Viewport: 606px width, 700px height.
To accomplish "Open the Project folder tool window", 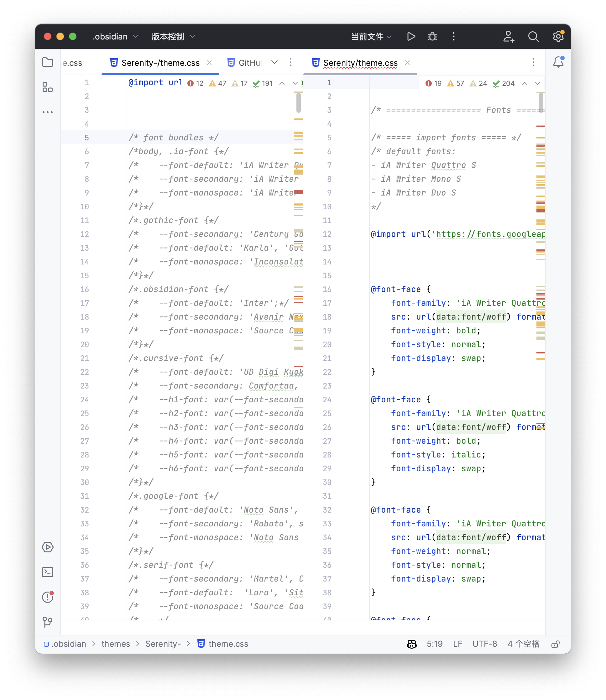I will pos(48,62).
